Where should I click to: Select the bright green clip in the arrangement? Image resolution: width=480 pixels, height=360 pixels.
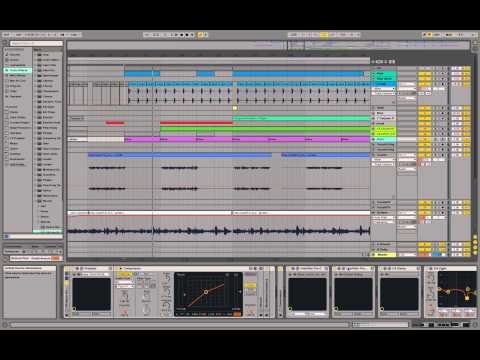(265, 129)
